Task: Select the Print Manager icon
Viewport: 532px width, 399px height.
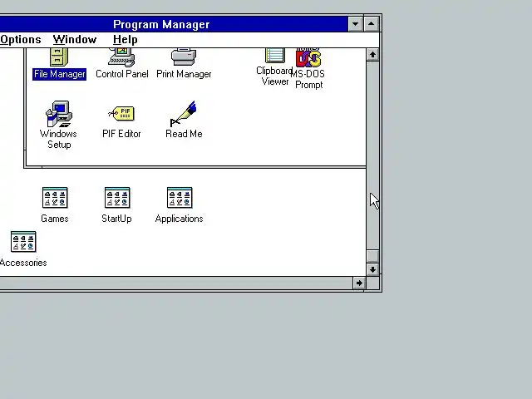Action: (x=184, y=57)
